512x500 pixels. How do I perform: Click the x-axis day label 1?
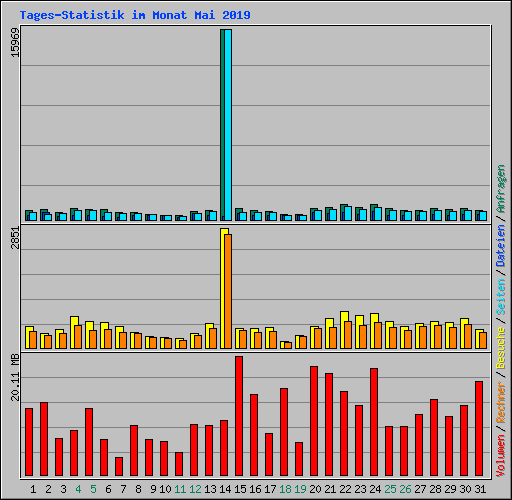(x=33, y=489)
